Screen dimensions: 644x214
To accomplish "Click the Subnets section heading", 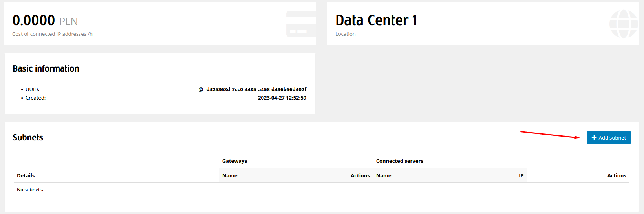I will (28, 138).
